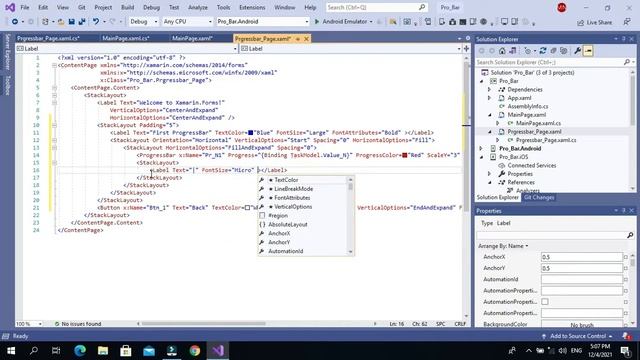Click the Home icon in Solution Explorer
The width and height of the screenshot is (640, 360).
click(502, 51)
